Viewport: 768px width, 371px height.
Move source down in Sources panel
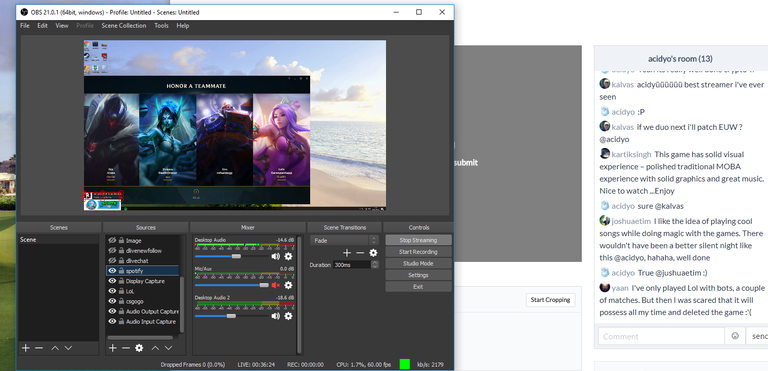pyautogui.click(x=168, y=348)
